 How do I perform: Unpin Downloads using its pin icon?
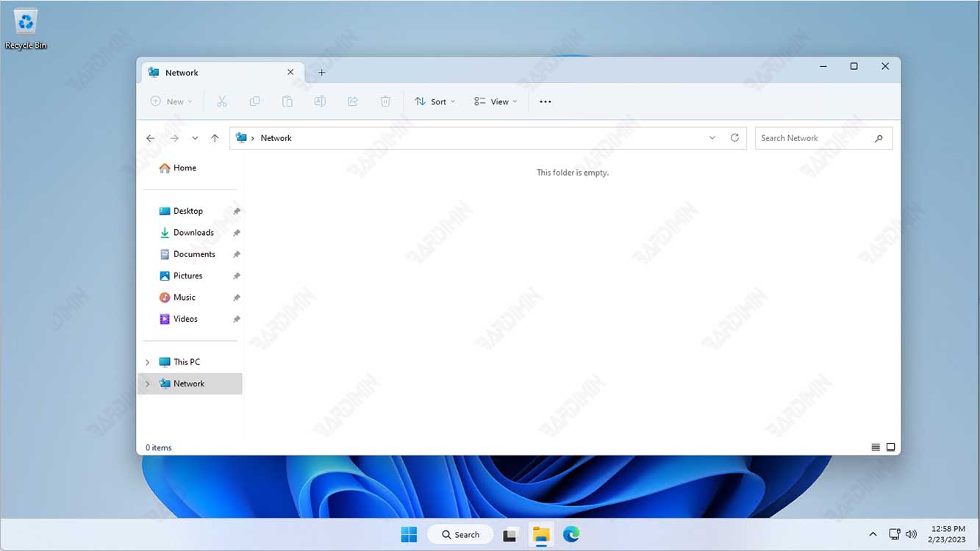click(x=237, y=233)
